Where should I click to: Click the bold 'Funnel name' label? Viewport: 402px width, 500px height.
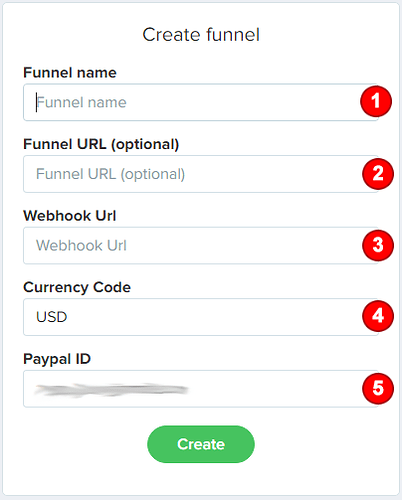coord(70,73)
